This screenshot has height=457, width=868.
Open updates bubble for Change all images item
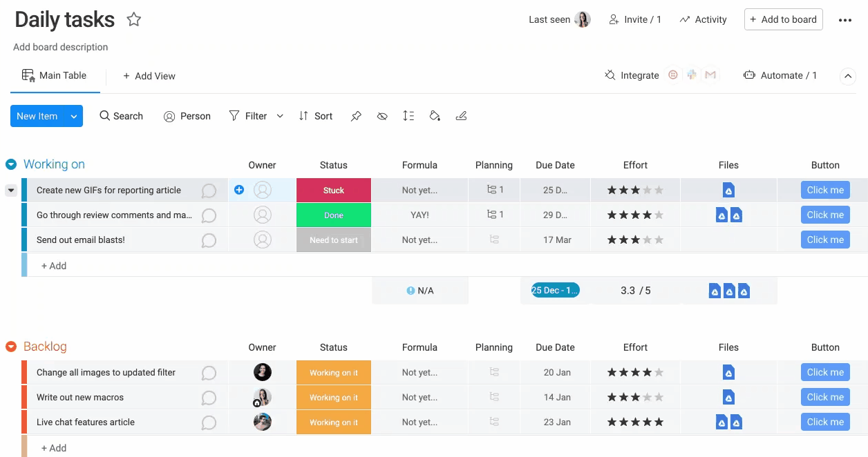coord(209,373)
